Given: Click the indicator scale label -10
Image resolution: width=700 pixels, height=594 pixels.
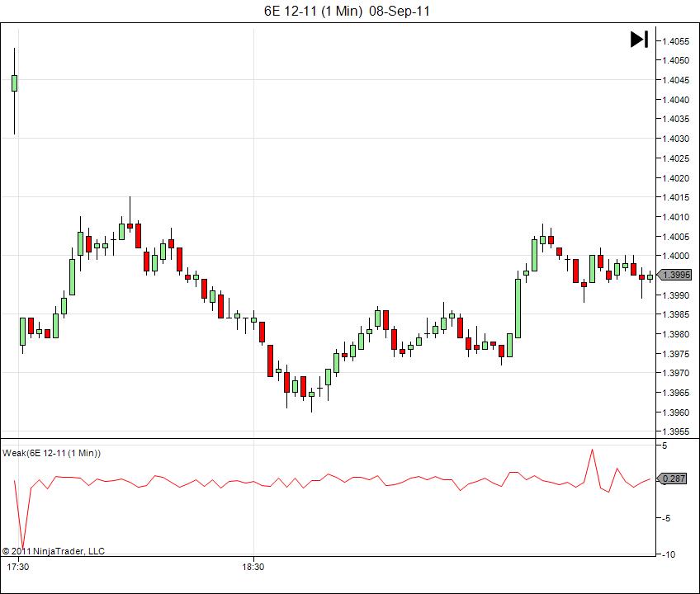Looking at the screenshot, I should pos(669,554).
